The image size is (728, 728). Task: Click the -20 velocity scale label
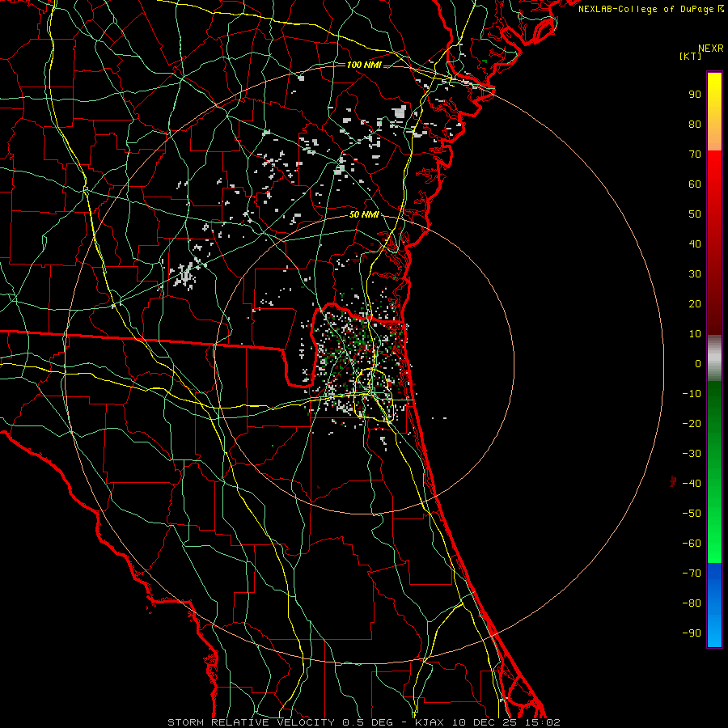click(x=692, y=423)
